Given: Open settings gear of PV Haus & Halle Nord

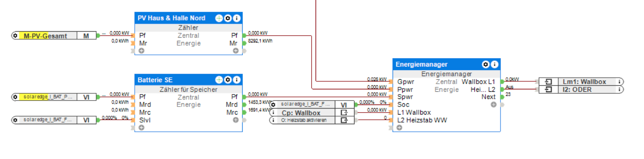Looking at the screenshot, I should click(x=228, y=18).
